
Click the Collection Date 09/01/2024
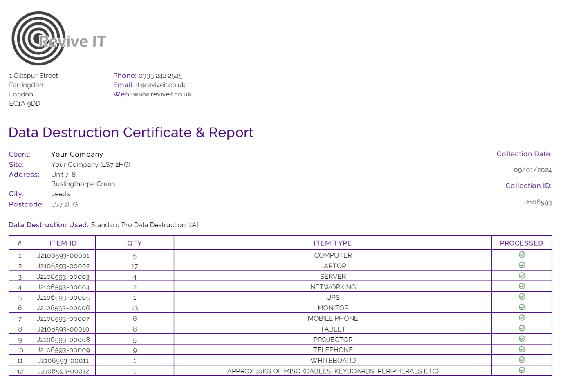click(533, 170)
